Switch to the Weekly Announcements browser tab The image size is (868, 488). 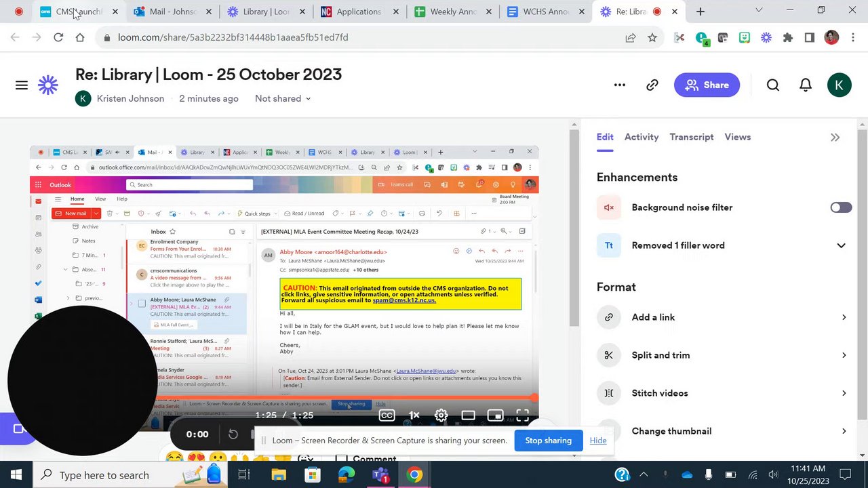point(452,12)
